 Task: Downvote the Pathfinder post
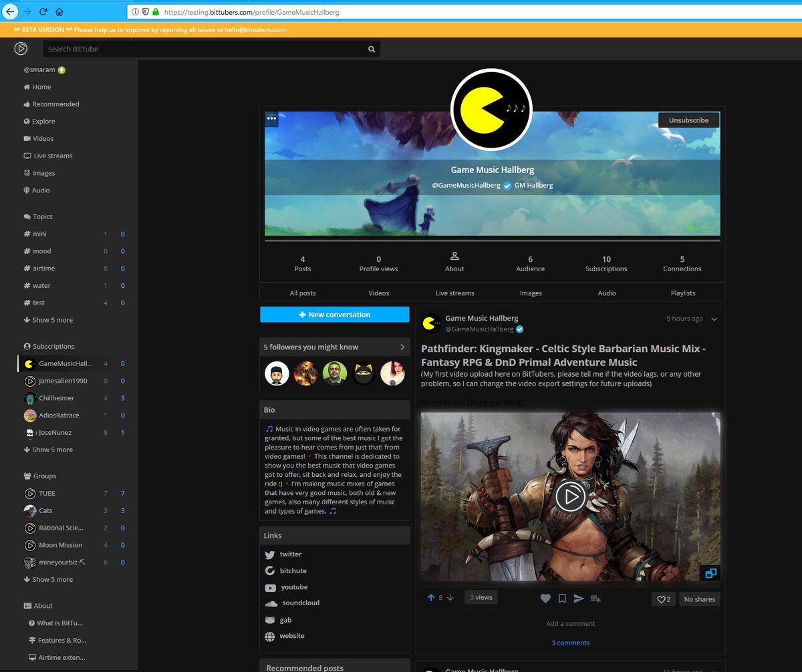(450, 598)
